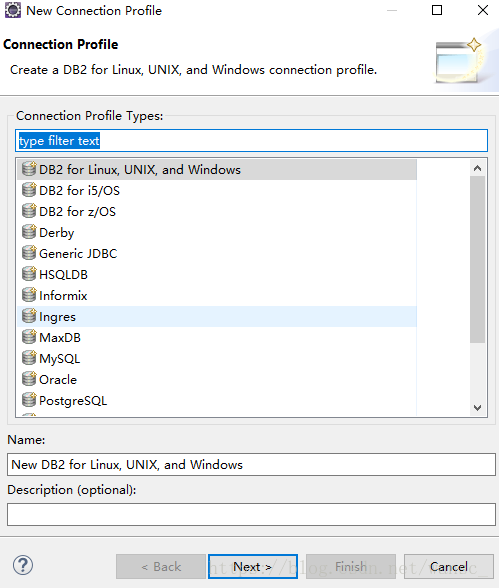499x588 pixels.
Task: Select Informix in the list
Action: point(217,296)
